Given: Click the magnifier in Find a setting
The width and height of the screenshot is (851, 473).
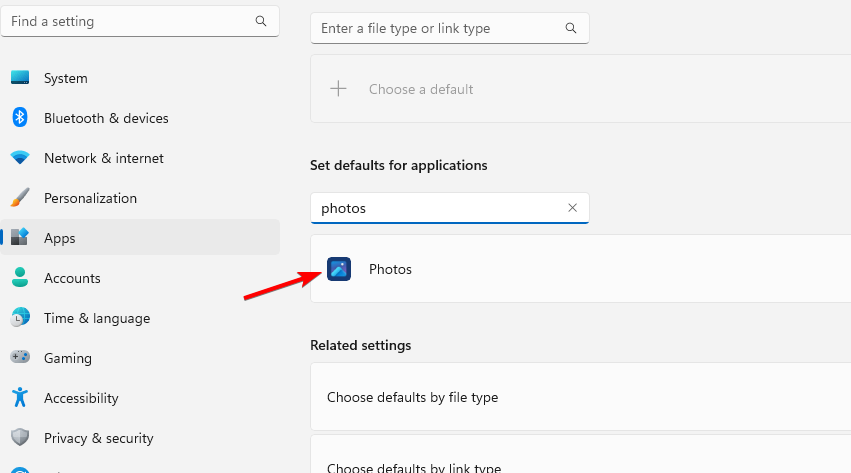Looking at the screenshot, I should [261, 21].
